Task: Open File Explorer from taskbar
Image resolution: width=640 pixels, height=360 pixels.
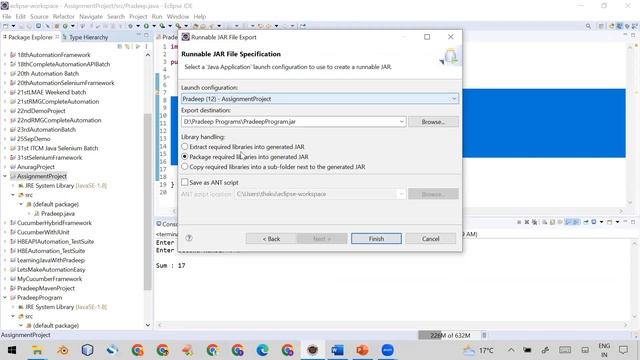Action: (x=37, y=350)
